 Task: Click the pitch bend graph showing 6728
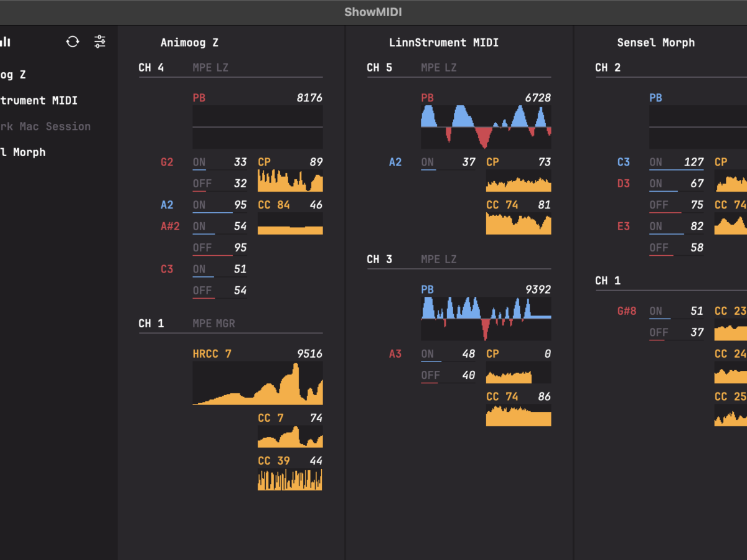(486, 127)
